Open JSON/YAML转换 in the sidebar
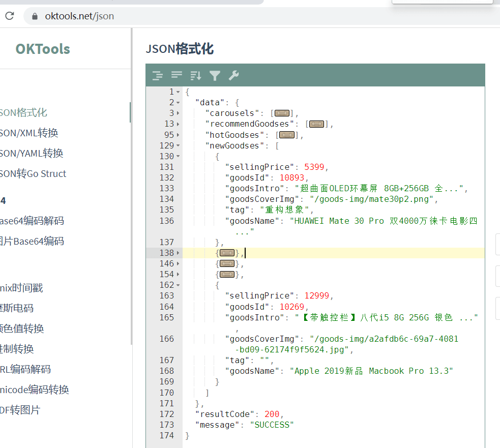The image size is (500, 448). 32,154
